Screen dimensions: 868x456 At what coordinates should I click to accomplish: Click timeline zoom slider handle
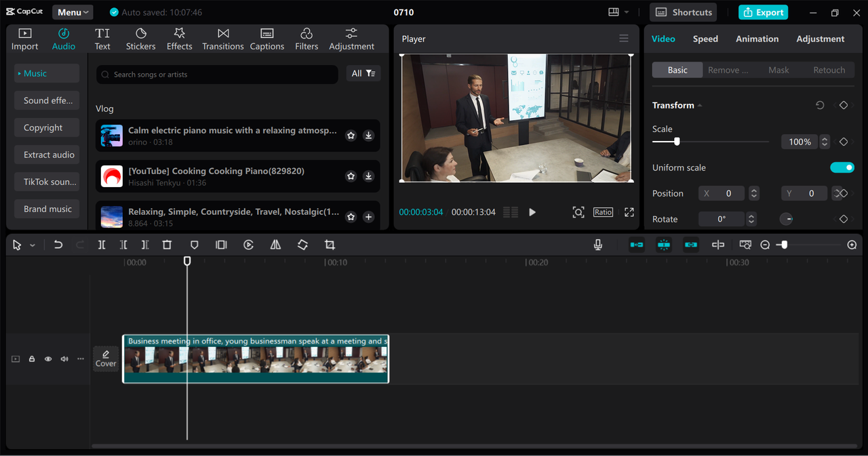click(785, 245)
